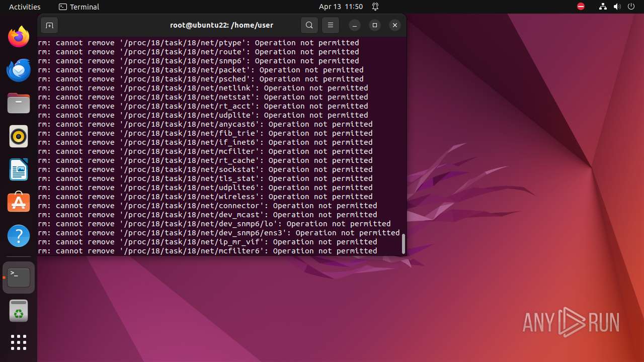Open the Activities overview
This screenshot has width=644, height=362.
25,7
